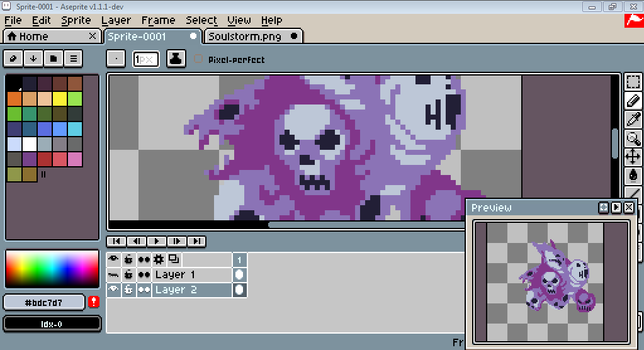This screenshot has width=644, height=350.
Task: Open the Help menu
Action: pos(271,21)
